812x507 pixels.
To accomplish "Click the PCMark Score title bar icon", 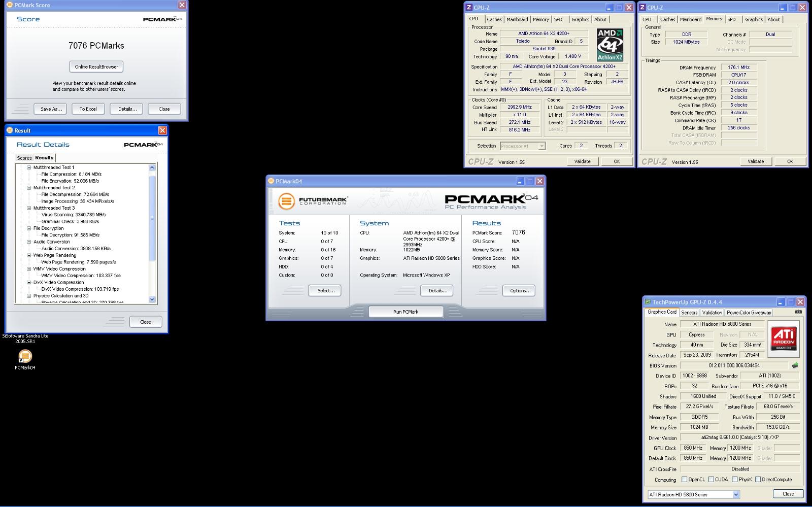I will click(9, 5).
